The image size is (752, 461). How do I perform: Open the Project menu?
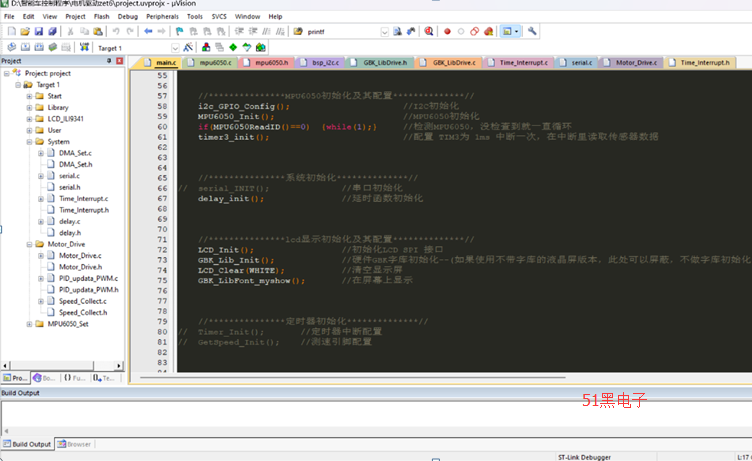[x=75, y=16]
